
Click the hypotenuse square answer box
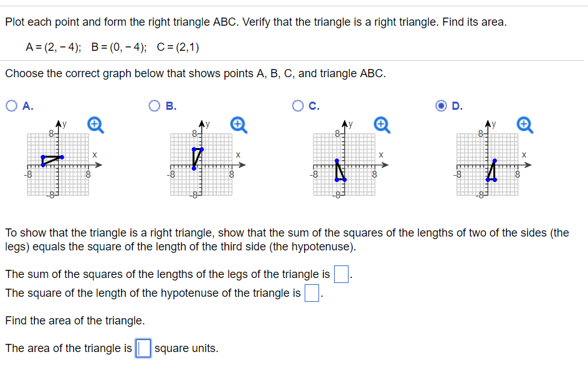click(312, 293)
